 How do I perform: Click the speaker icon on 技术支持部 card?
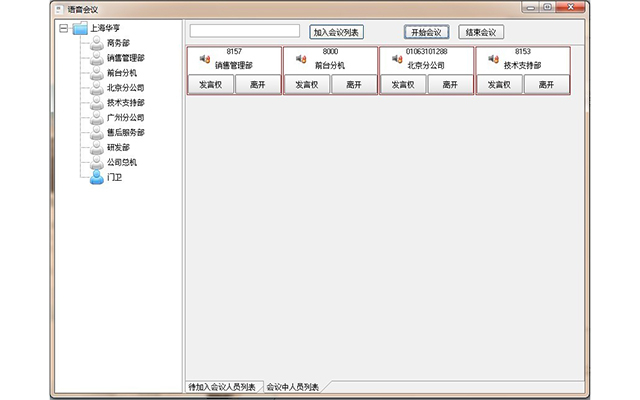(492, 58)
